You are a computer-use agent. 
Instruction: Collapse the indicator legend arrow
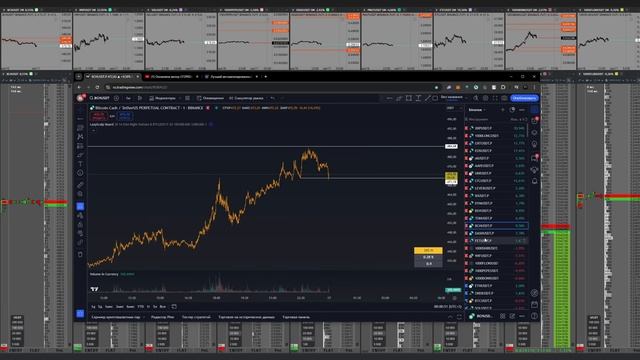pos(93,130)
